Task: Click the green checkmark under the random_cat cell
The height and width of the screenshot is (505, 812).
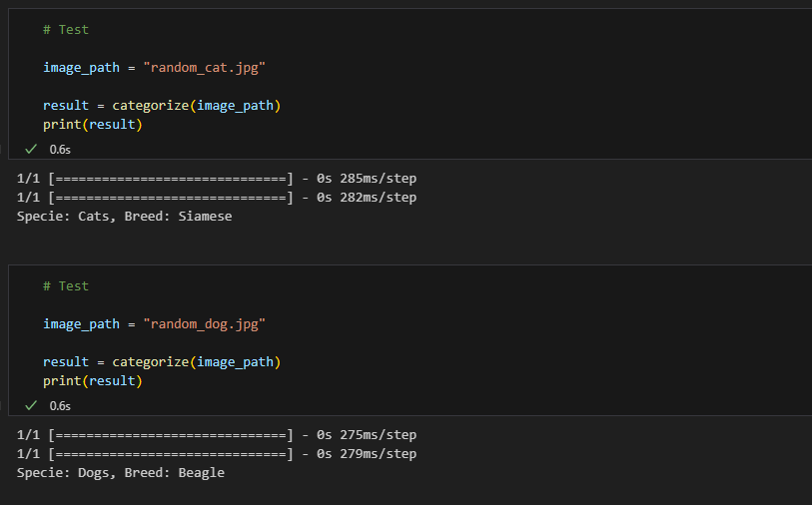Action: pos(31,149)
